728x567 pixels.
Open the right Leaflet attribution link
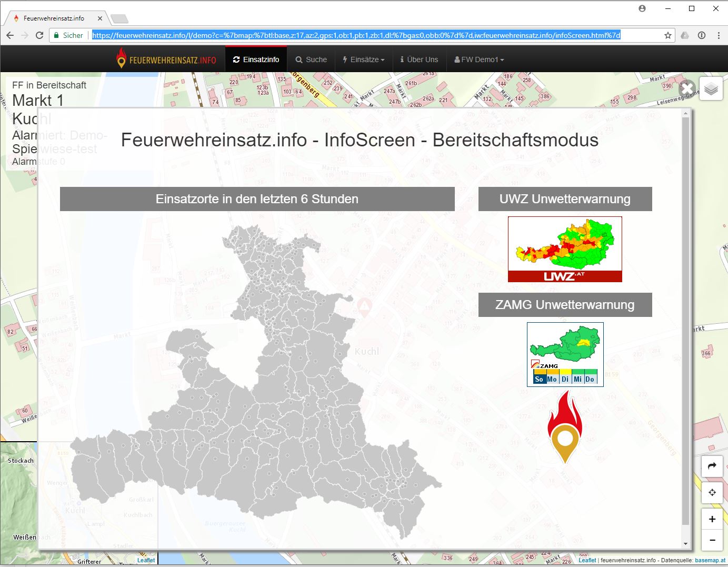pyautogui.click(x=587, y=560)
